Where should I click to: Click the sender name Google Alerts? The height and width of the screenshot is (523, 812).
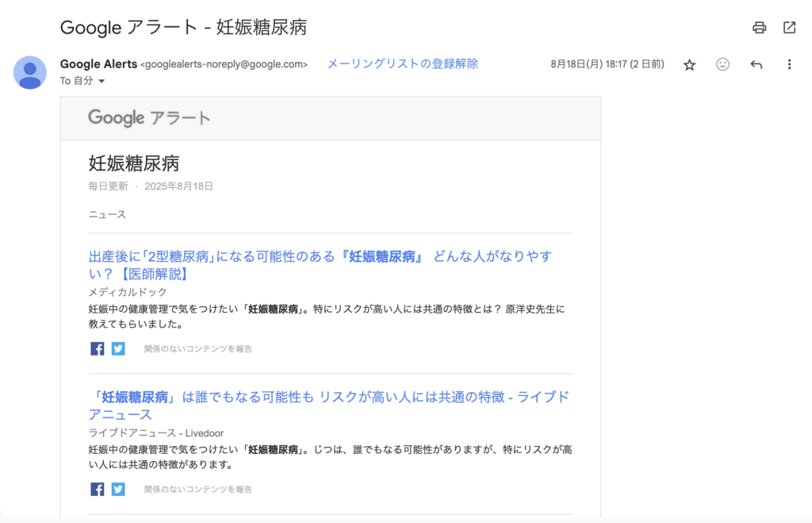pos(98,63)
